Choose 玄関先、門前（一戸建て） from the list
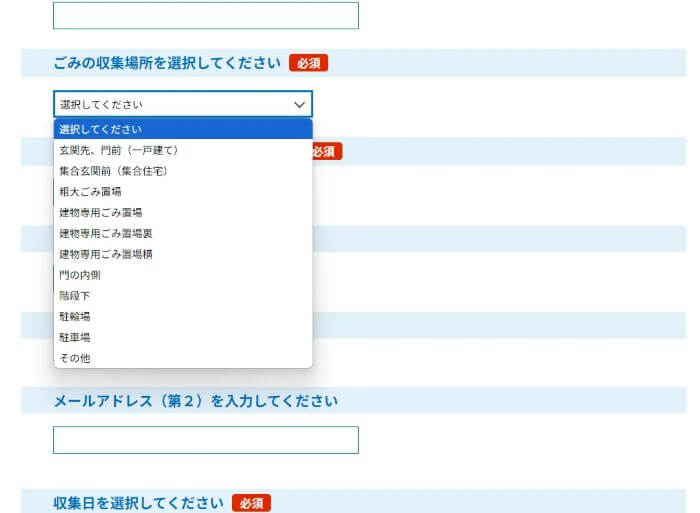 pos(183,150)
